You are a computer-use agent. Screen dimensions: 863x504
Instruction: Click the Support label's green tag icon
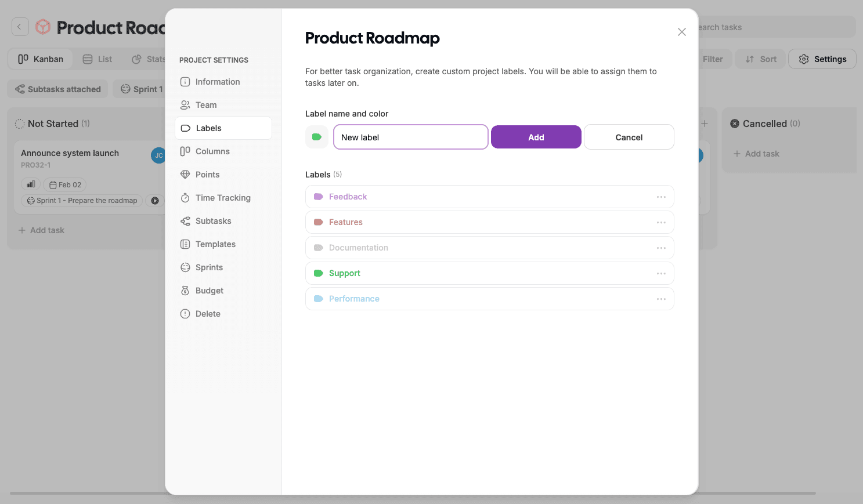319,273
